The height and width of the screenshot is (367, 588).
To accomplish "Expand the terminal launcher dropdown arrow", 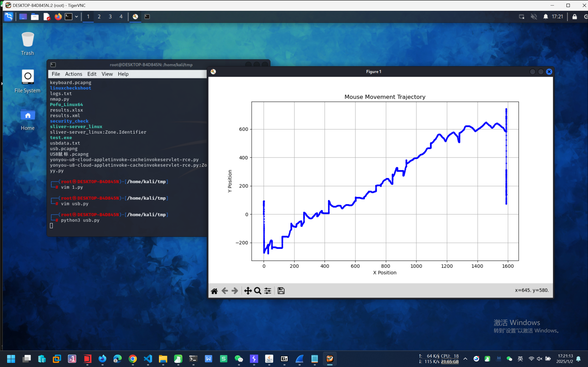I will tap(76, 17).
